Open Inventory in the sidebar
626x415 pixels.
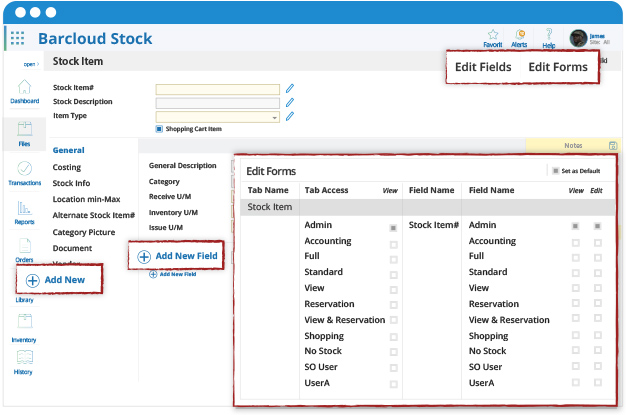tap(24, 328)
